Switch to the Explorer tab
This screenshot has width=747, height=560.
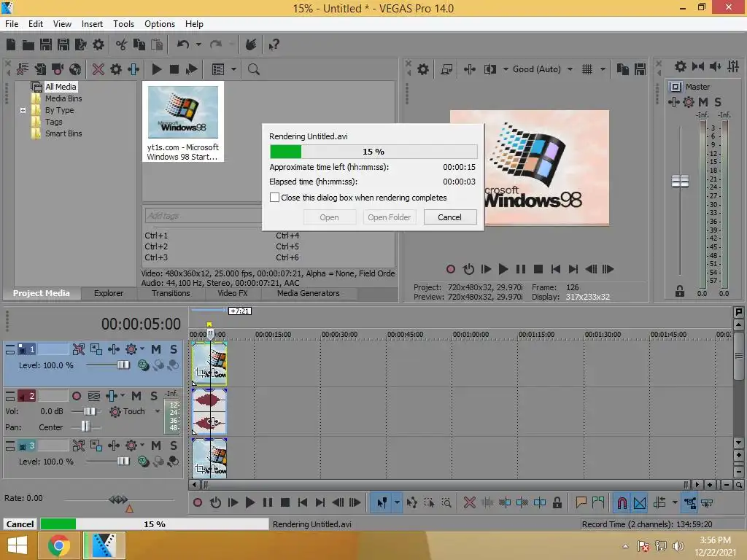click(x=109, y=293)
